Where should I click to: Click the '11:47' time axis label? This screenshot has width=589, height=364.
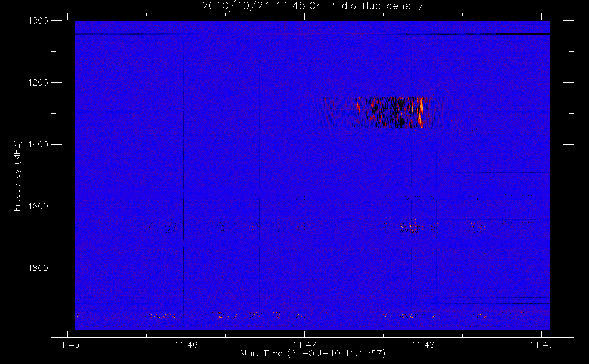304,345
